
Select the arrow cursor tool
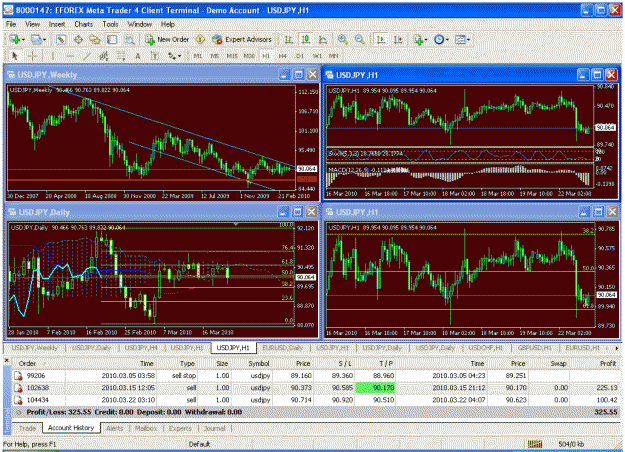coord(15,56)
